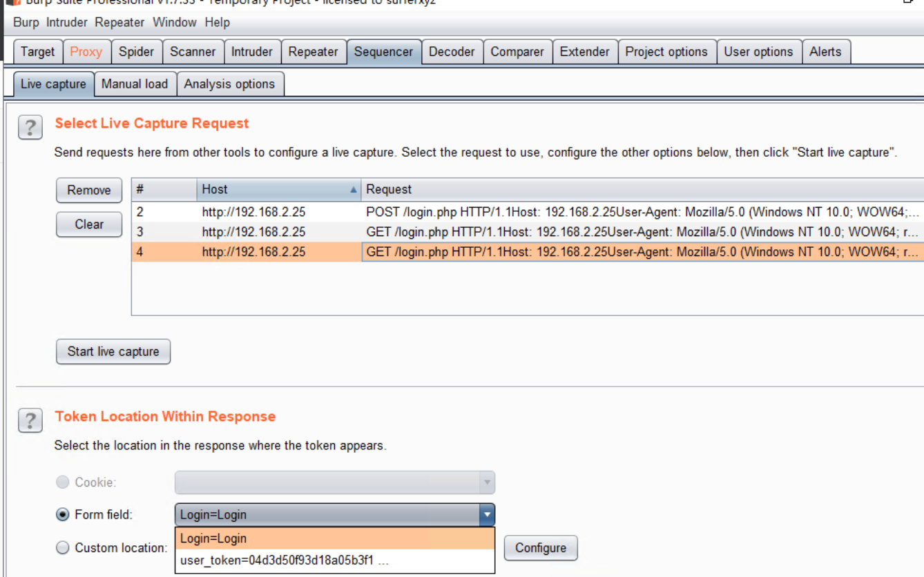Go to the Repeater tab
The width and height of the screenshot is (924, 577).
point(313,52)
